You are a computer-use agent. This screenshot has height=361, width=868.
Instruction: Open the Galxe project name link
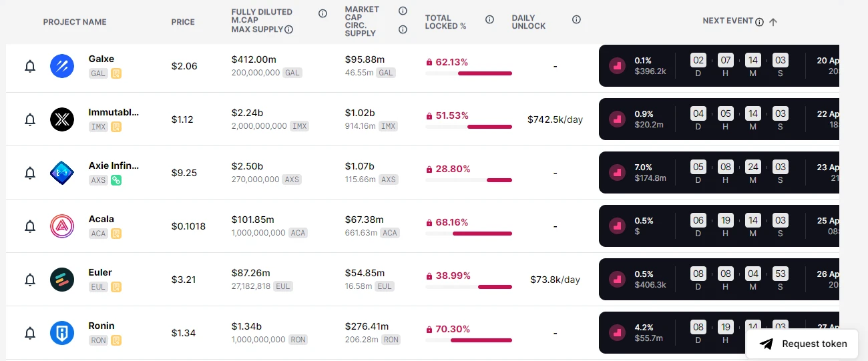pyautogui.click(x=101, y=59)
